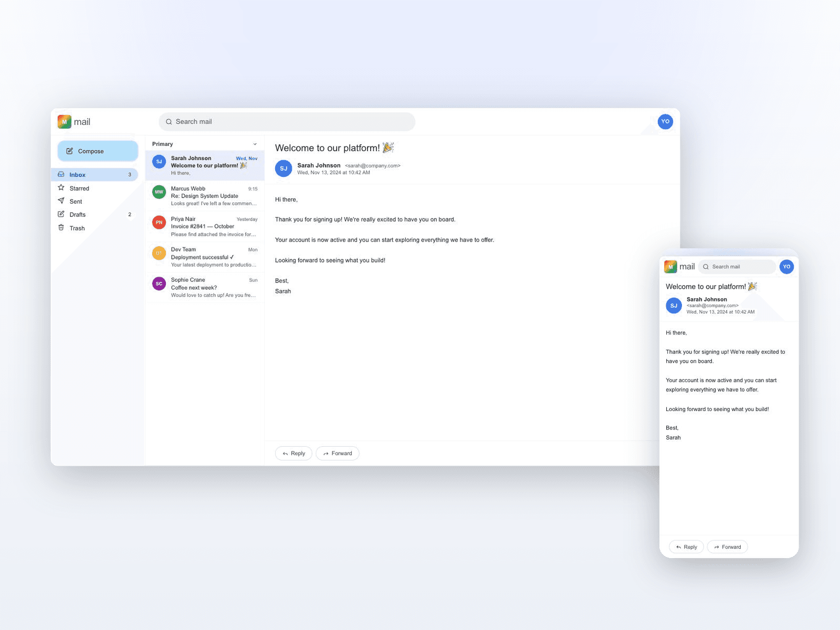This screenshot has width=840, height=630.
Task: Click the Trash bin icon in sidebar
Action: pos(61,228)
